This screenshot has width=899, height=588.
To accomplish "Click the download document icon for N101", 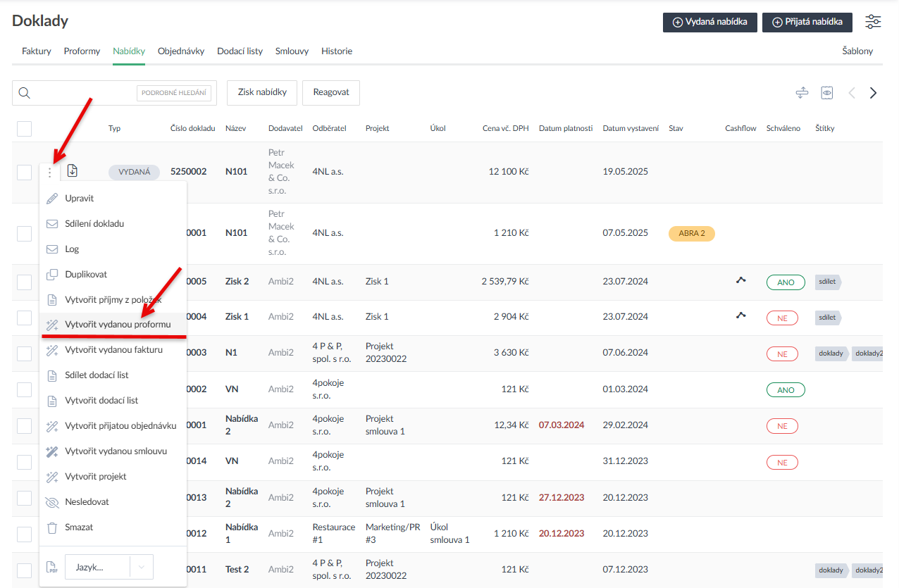I will click(x=73, y=171).
